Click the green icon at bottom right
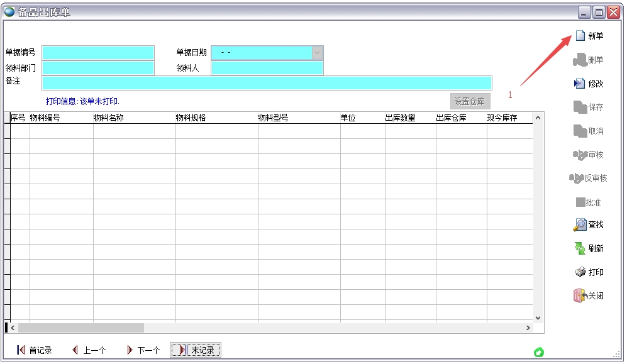 [x=538, y=352]
